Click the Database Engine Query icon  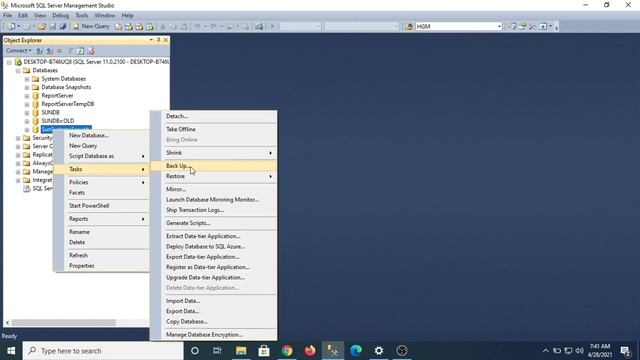point(118,27)
